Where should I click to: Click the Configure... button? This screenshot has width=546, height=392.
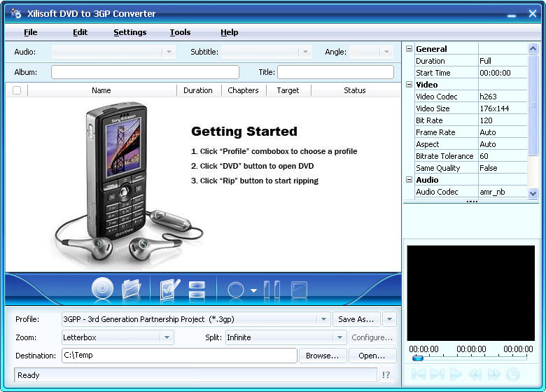click(372, 337)
